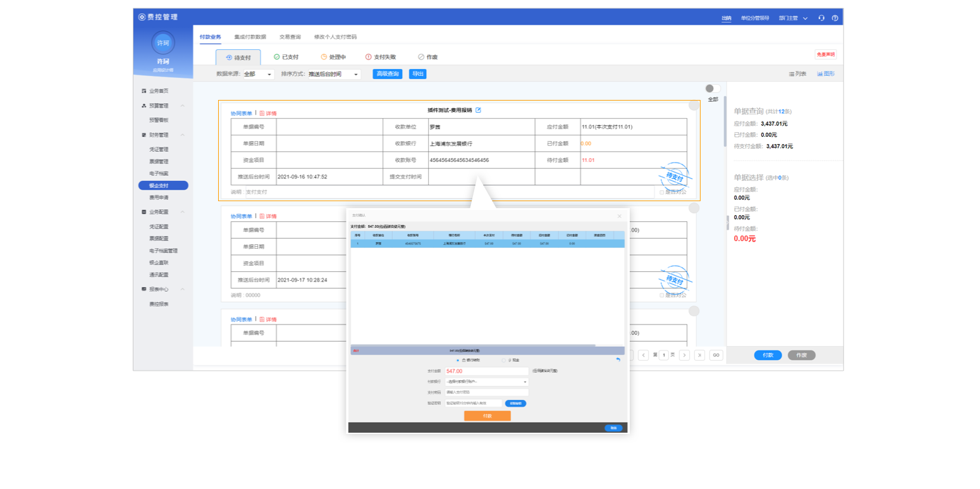Open the 排序方式 sorting dropdown

tap(334, 74)
